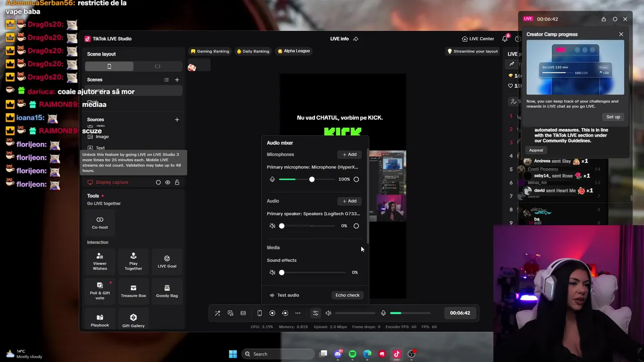644x362 pixels.
Task: Open Play Together interaction
Action: tap(133, 261)
